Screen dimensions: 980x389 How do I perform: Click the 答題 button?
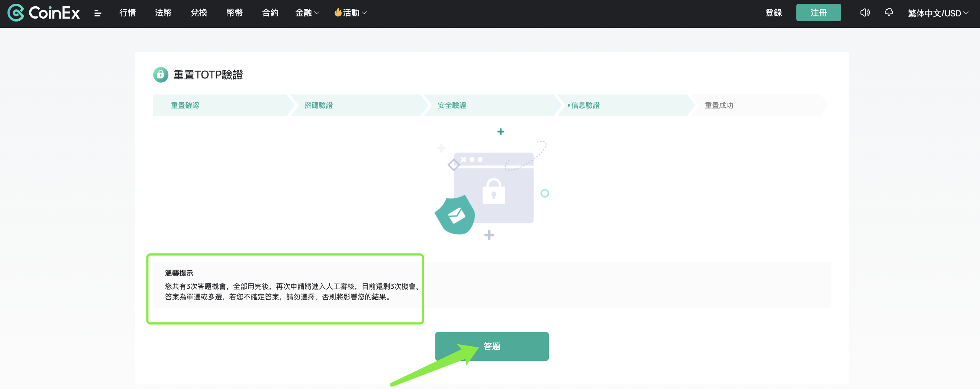click(491, 346)
